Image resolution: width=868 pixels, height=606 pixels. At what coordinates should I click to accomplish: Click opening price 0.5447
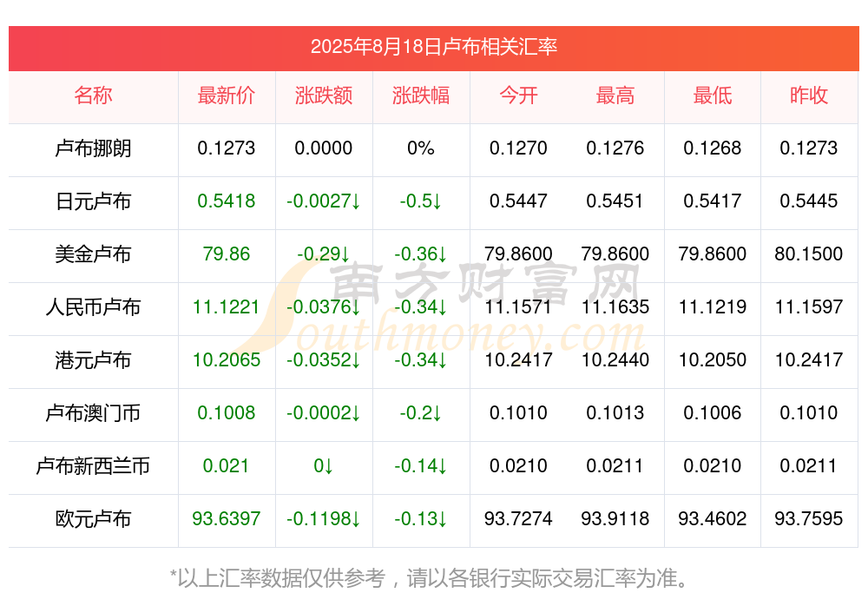(x=518, y=201)
